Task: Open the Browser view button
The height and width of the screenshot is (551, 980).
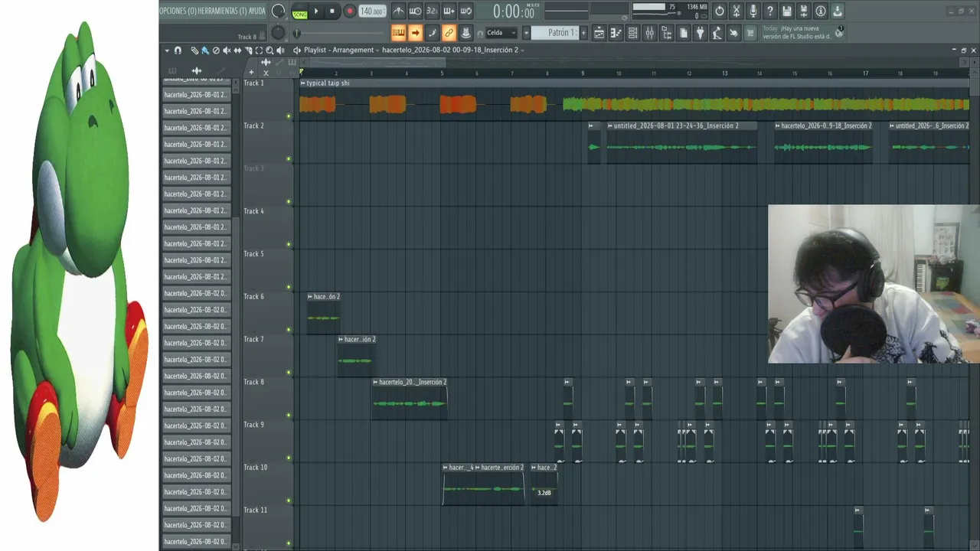Action: (x=666, y=33)
